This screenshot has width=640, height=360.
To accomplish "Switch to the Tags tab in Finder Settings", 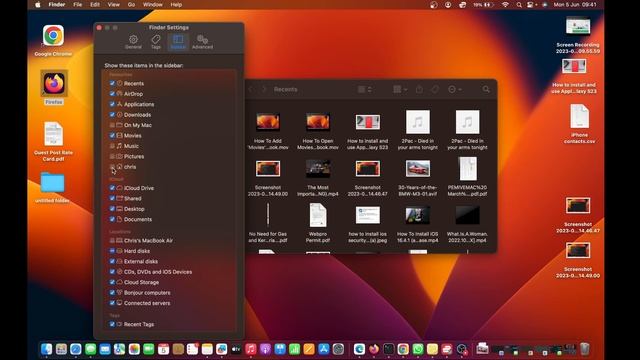I will [x=156, y=42].
